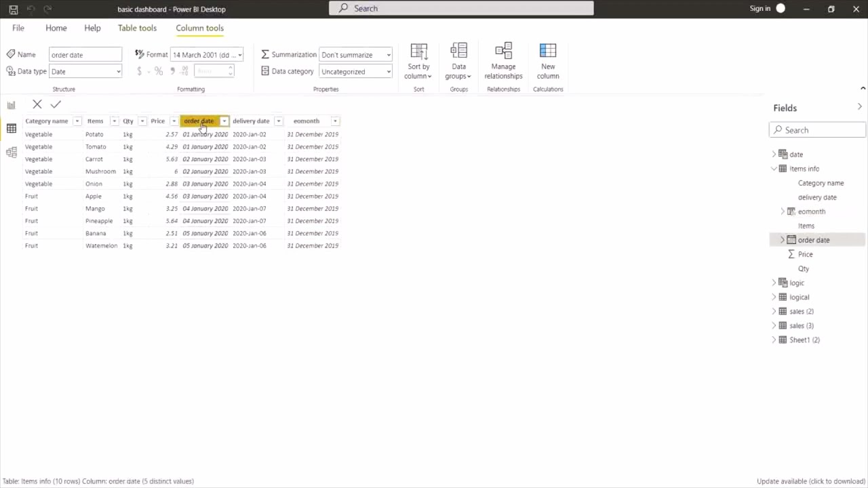Open eomonth column filter dropdown
Viewport: 868px width, 488px height.
point(335,121)
